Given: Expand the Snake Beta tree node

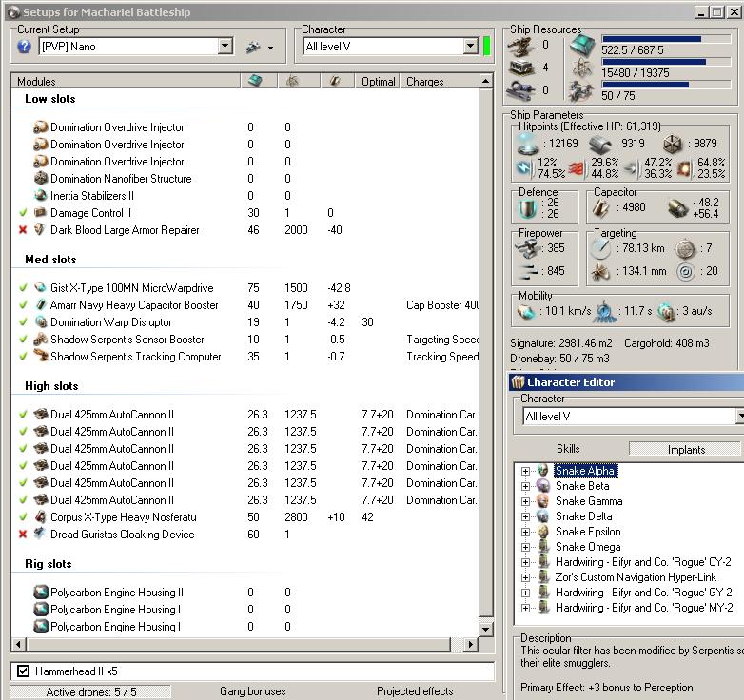Looking at the screenshot, I should (525, 486).
